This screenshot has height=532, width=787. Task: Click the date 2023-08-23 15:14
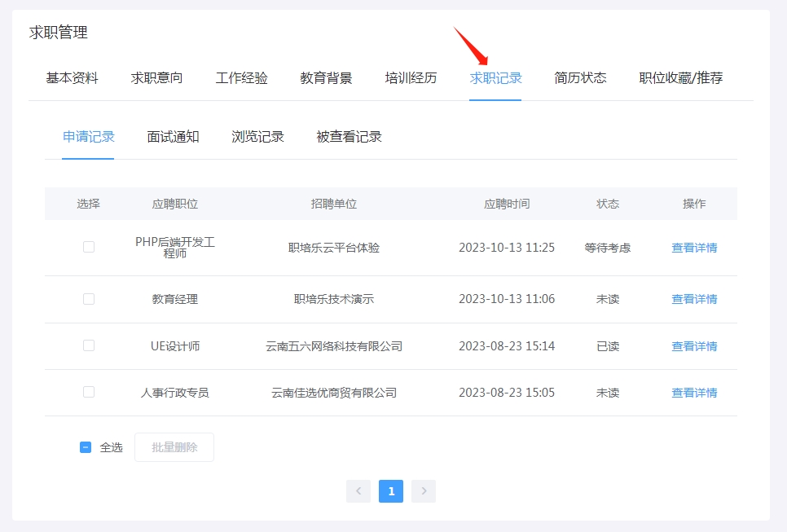pyautogui.click(x=507, y=346)
